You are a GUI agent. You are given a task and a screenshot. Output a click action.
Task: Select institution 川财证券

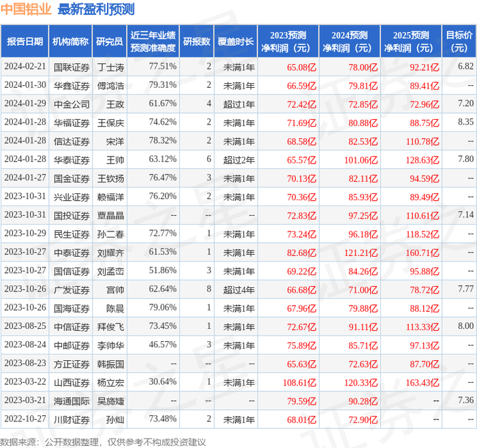(72, 419)
